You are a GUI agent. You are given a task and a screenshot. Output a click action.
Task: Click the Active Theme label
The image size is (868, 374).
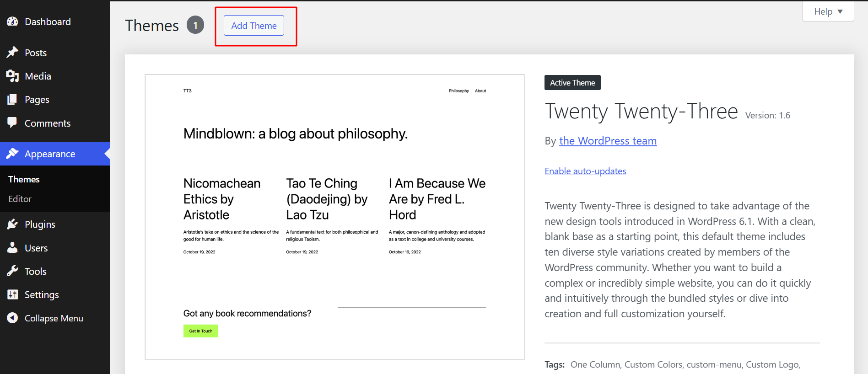pyautogui.click(x=572, y=83)
